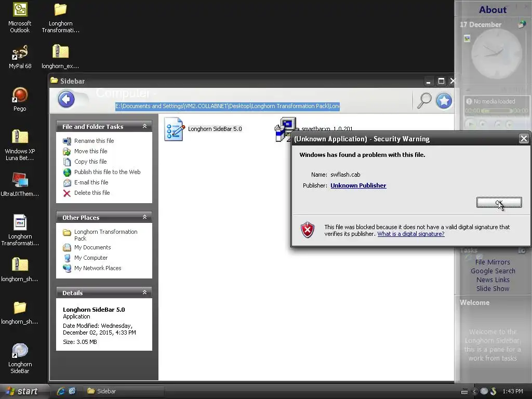Click the address path field
Screen dimensions: 532x399
click(x=228, y=106)
